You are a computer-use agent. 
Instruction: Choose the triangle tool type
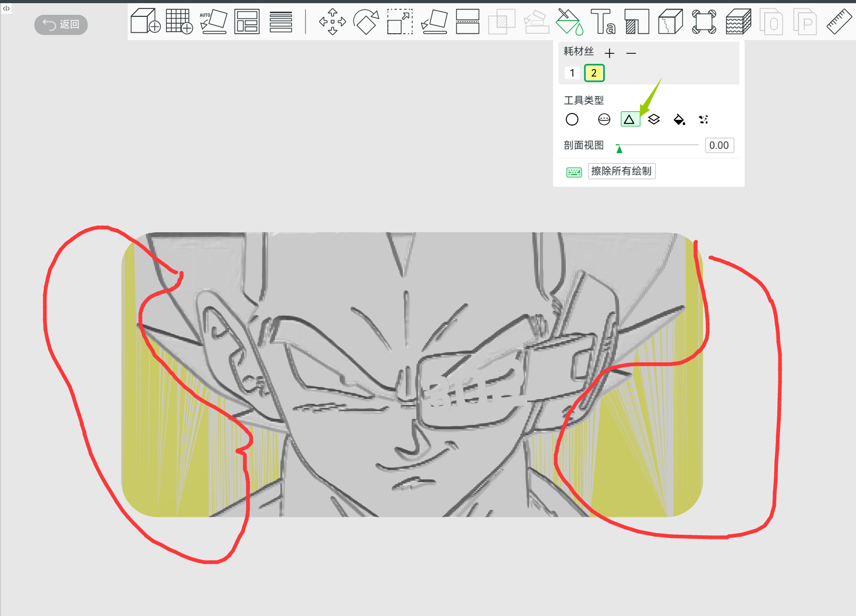click(x=630, y=120)
